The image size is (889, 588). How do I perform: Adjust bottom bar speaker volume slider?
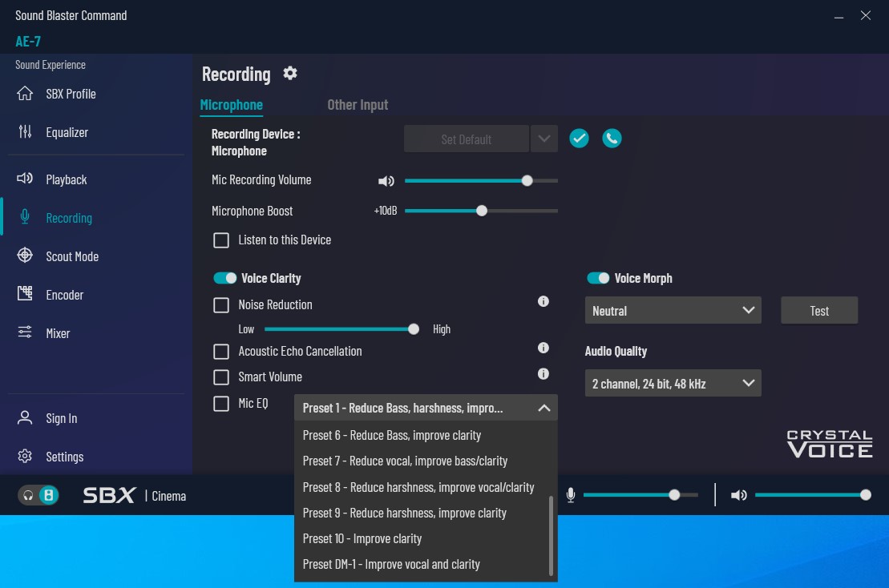click(813, 495)
